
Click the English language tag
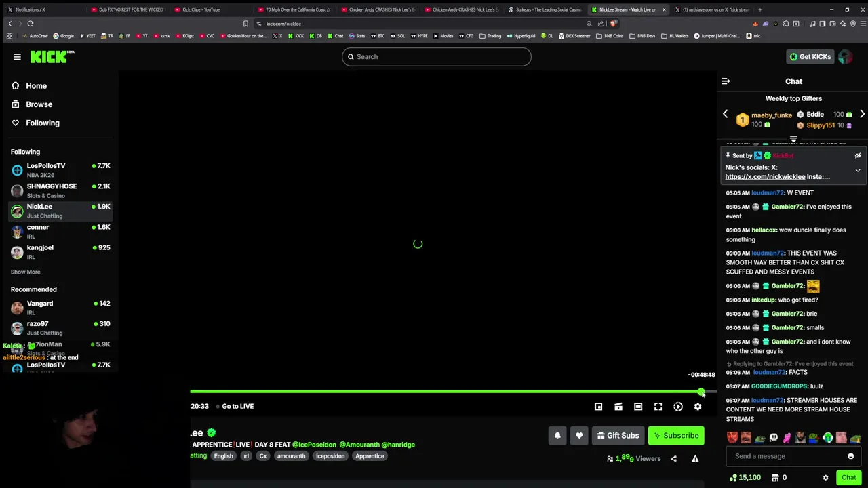[x=223, y=456]
